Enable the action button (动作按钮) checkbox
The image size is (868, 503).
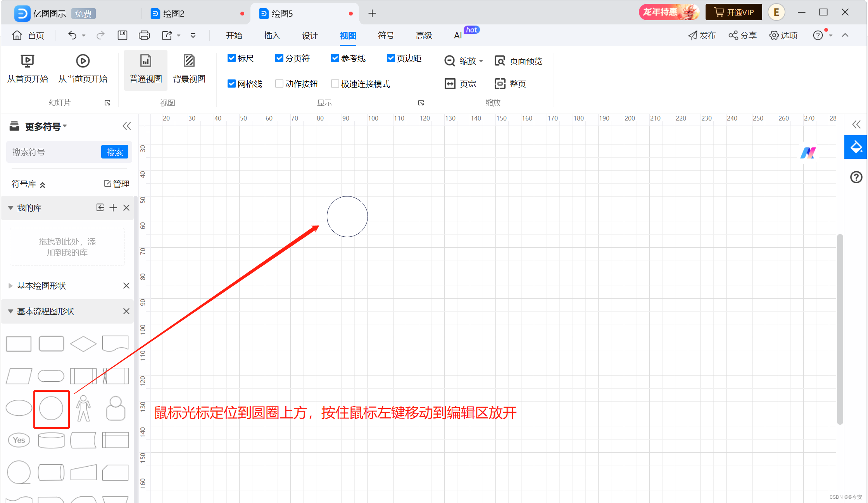(279, 84)
